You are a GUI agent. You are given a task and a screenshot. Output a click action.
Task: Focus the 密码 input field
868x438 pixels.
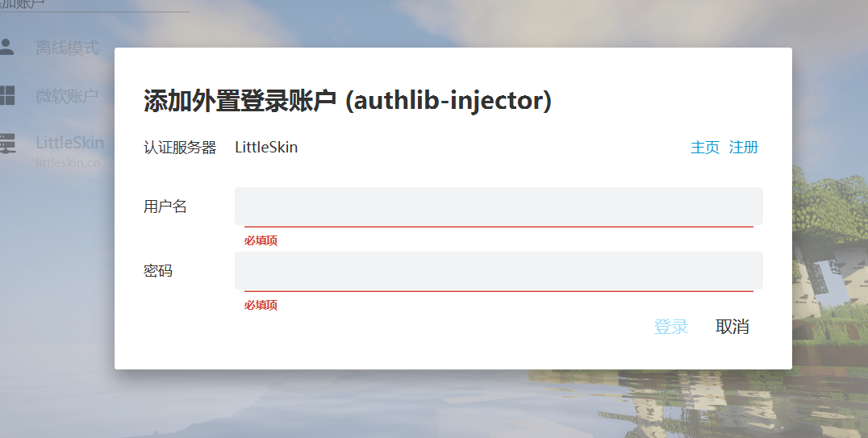click(x=499, y=271)
